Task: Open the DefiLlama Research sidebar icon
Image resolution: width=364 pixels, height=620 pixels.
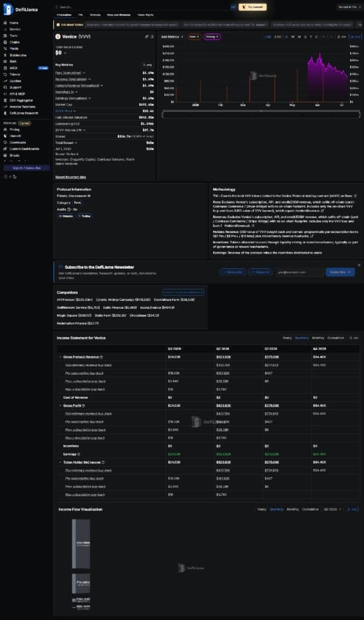Action: (x=5, y=113)
